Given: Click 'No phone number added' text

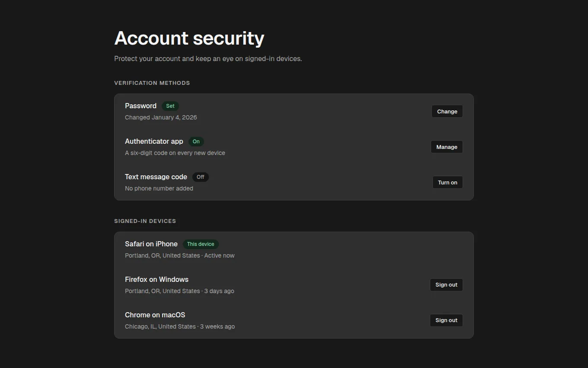Looking at the screenshot, I should [159, 188].
